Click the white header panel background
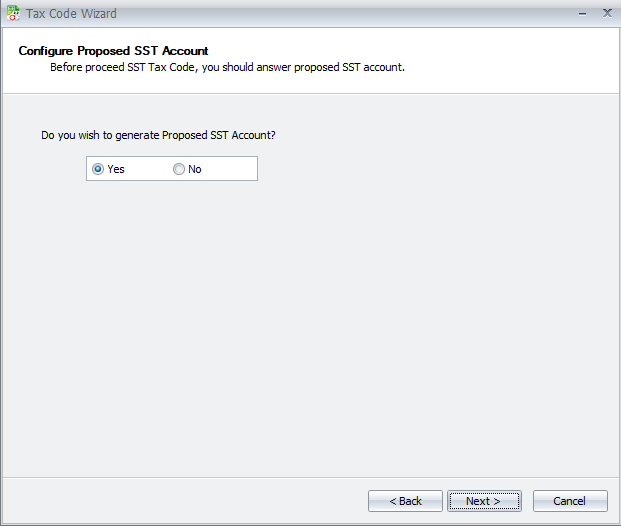The height and width of the screenshot is (526, 621). pyautogui.click(x=495, y=59)
